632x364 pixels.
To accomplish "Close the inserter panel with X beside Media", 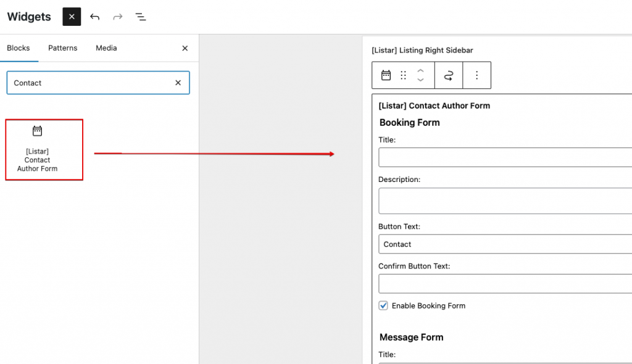I will click(x=185, y=48).
